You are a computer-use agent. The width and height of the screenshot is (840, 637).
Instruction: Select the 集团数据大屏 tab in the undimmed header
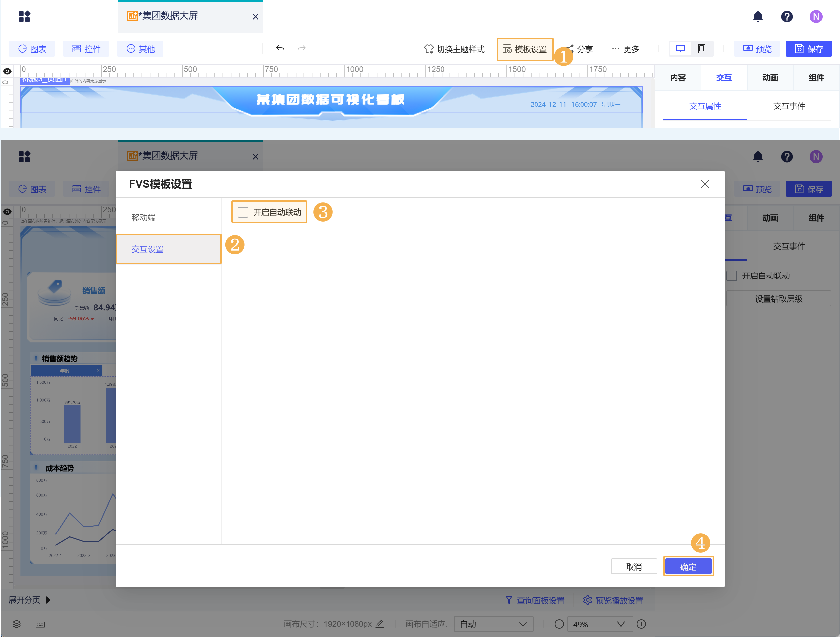pyautogui.click(x=191, y=17)
